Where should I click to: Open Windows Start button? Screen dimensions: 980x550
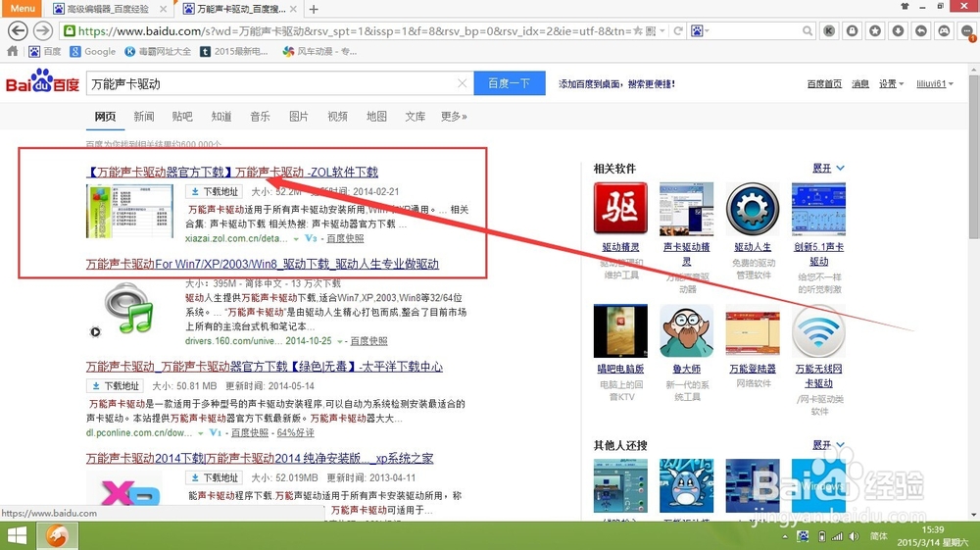point(17,536)
